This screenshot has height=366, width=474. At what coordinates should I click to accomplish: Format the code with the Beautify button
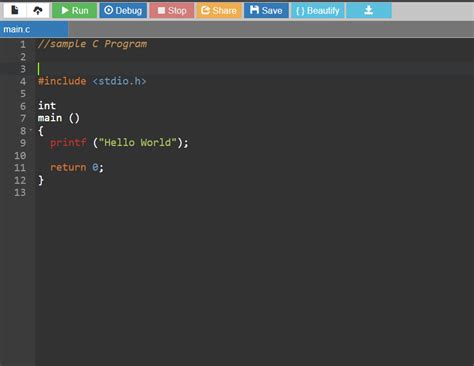pos(318,10)
